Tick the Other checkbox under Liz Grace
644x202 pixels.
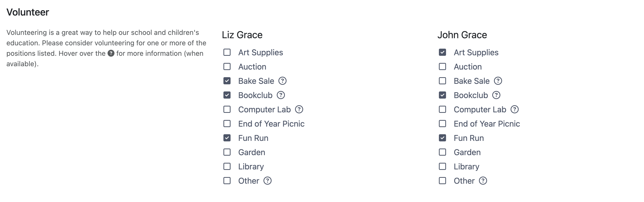(227, 181)
